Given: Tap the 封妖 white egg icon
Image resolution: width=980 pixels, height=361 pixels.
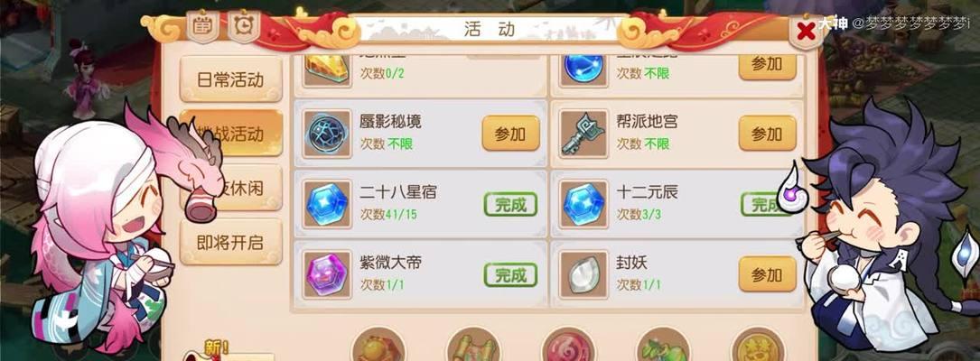Looking at the screenshot, I should coord(583,274).
